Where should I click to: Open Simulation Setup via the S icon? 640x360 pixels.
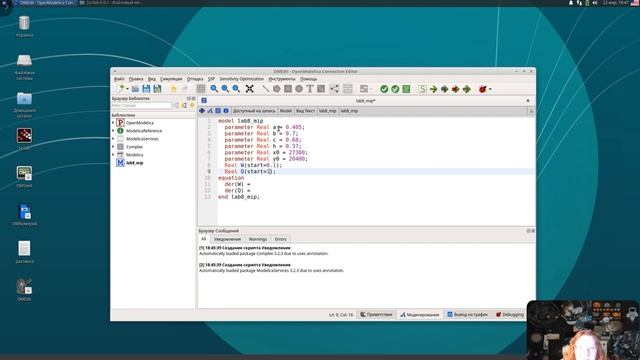pyautogui.click(x=422, y=89)
